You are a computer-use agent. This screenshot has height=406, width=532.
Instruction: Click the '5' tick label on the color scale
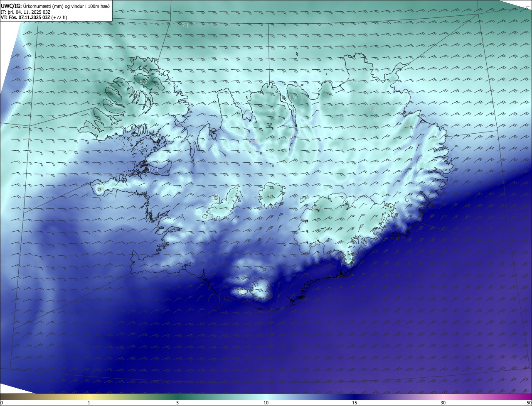(x=177, y=403)
